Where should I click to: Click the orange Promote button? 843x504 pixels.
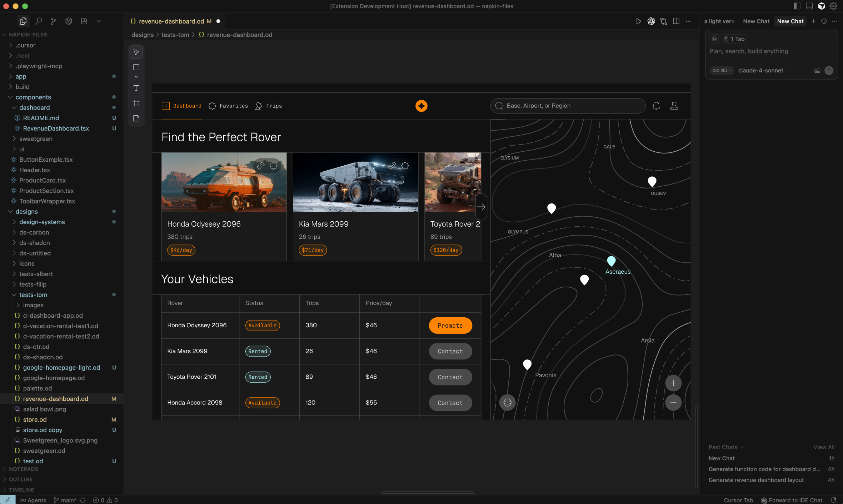(x=450, y=326)
